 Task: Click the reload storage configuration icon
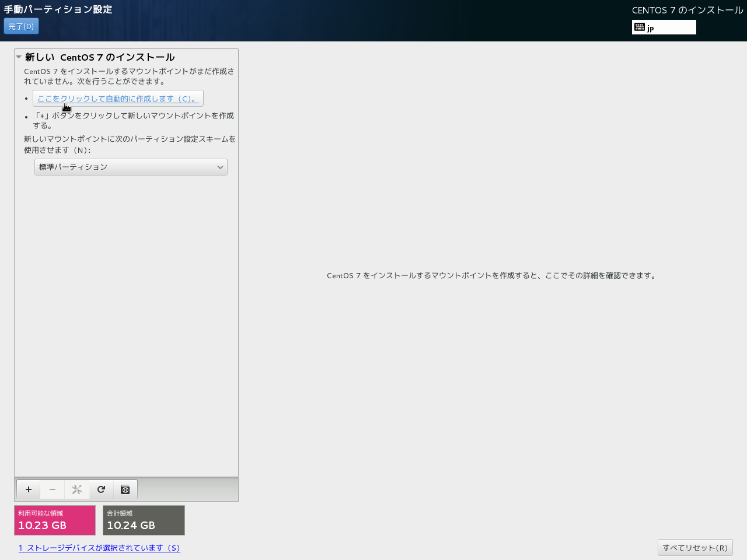coord(101,489)
